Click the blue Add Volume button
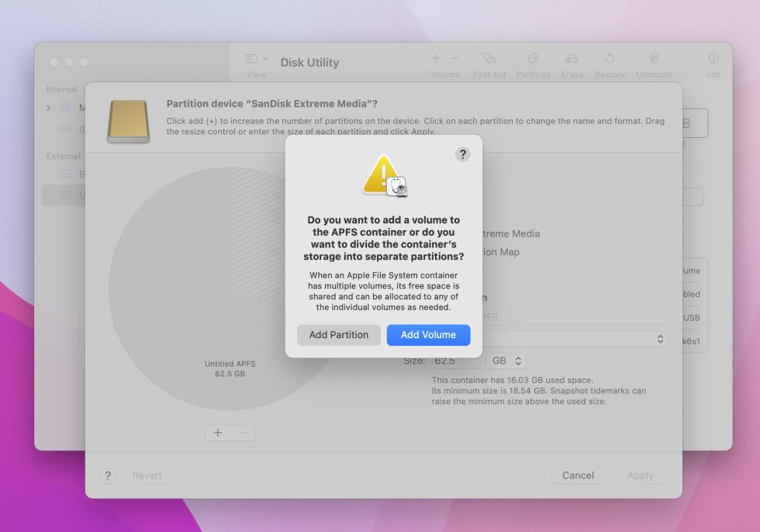 (428, 334)
